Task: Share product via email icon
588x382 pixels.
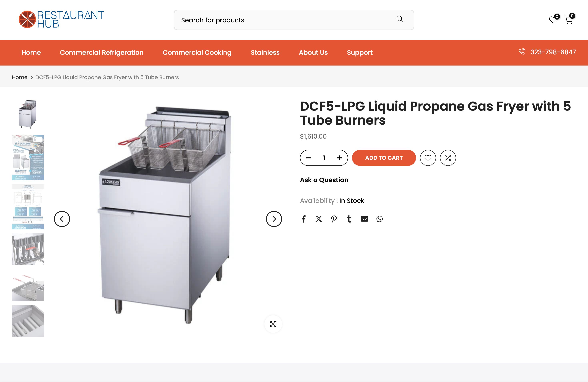Action: [x=364, y=219]
